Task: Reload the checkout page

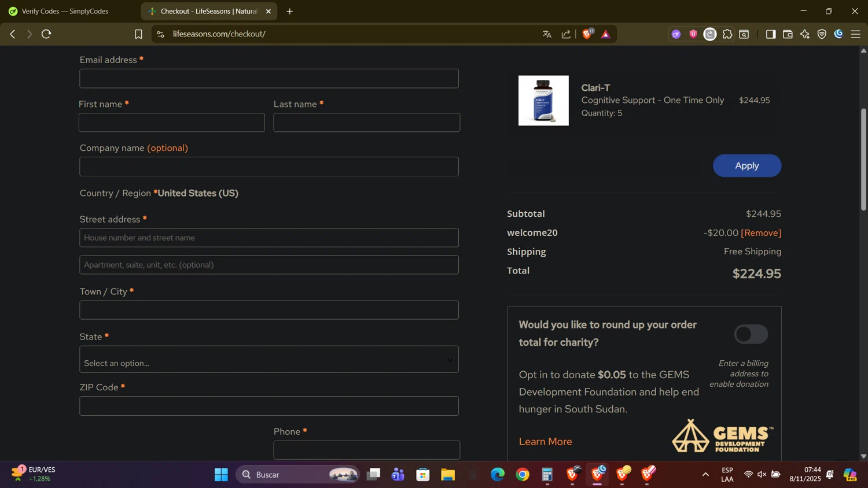Action: [x=47, y=34]
